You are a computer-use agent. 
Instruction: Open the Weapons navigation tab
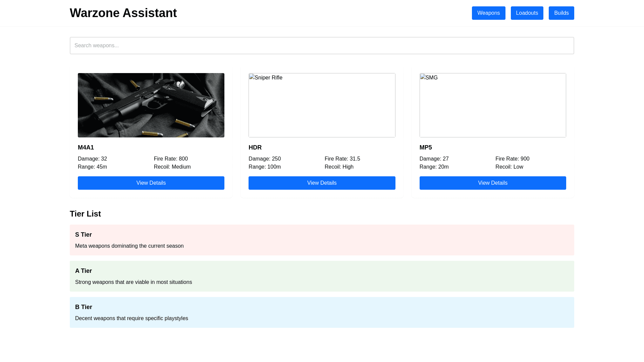pos(488,13)
